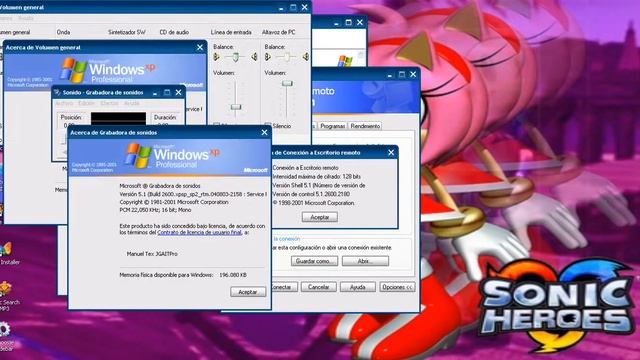Viewport: 640px width, 360px height.
Task: Switch to the Programas tab
Action: (332, 126)
